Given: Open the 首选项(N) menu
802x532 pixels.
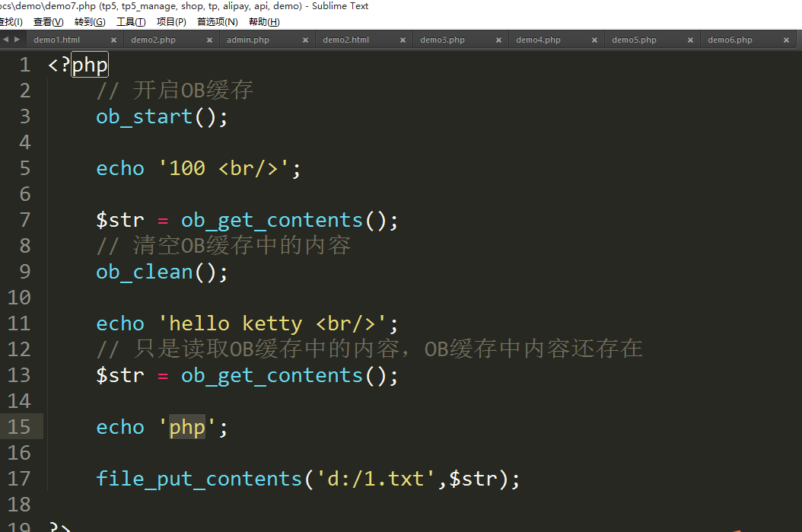Looking at the screenshot, I should tap(217, 22).
